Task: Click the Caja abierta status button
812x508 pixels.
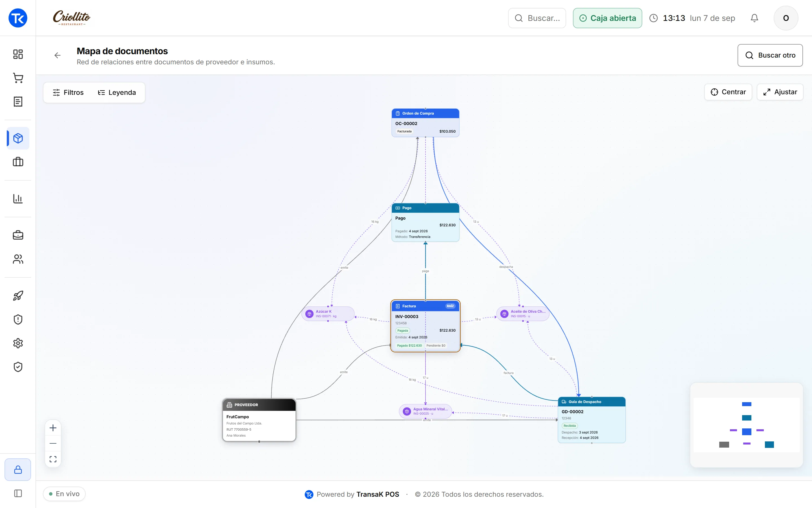Action: 607,18
